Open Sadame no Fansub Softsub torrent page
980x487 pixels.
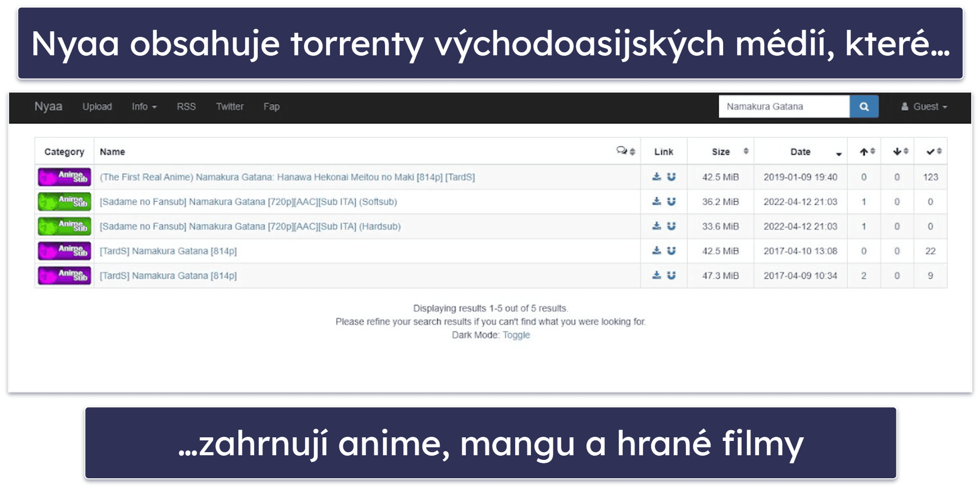[248, 202]
